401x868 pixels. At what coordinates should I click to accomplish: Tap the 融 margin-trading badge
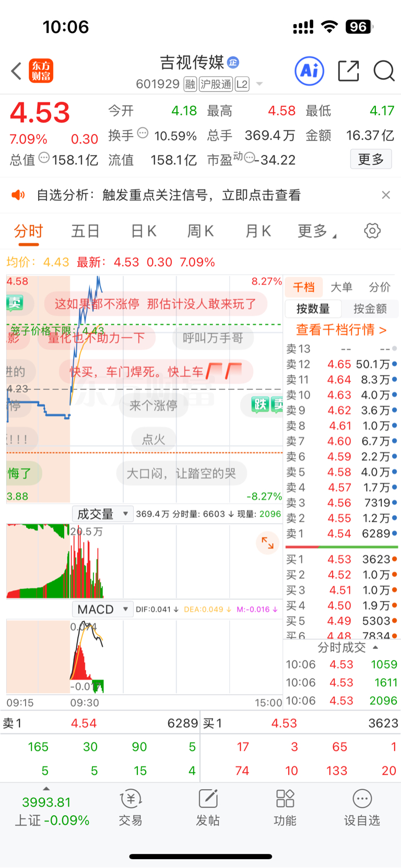[x=190, y=84]
